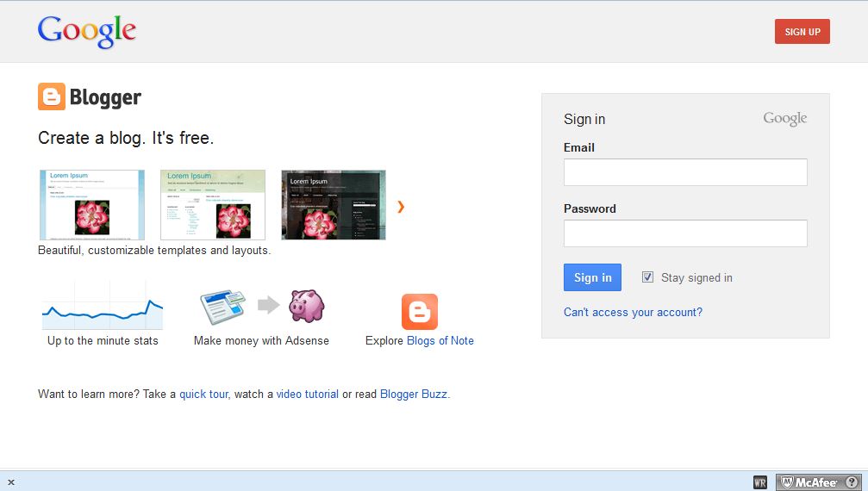Screen dimensions: 868x491
Task: Select the green Lorem Ipsum template thumbnail
Action: pos(213,205)
